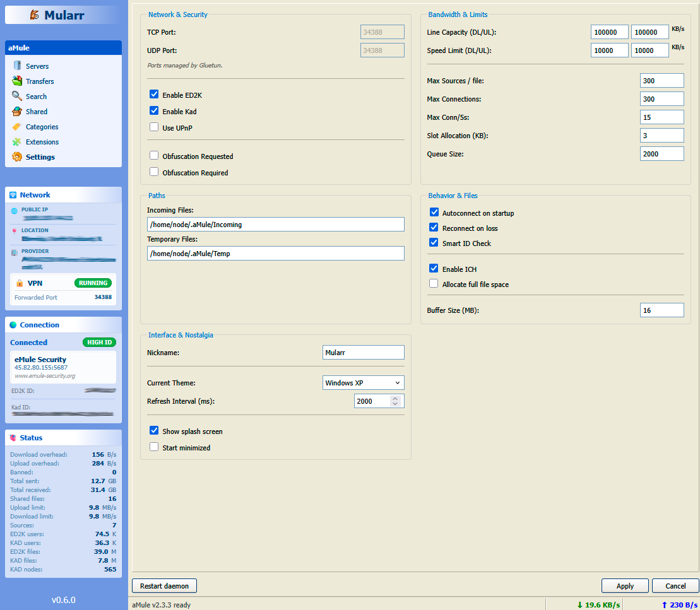700x610 pixels.
Task: Enable the Use UPnP checkbox
Action: 154,127
